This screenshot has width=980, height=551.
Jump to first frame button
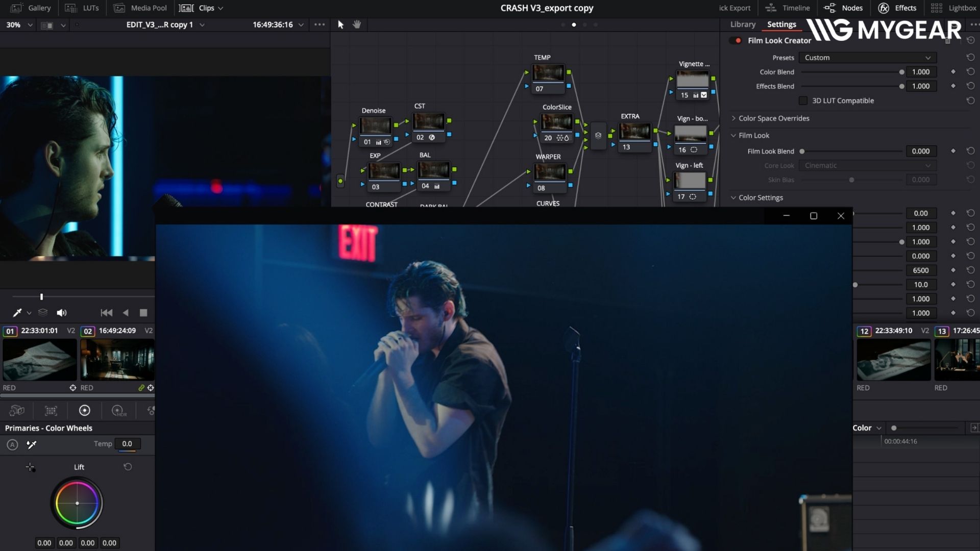tap(106, 313)
